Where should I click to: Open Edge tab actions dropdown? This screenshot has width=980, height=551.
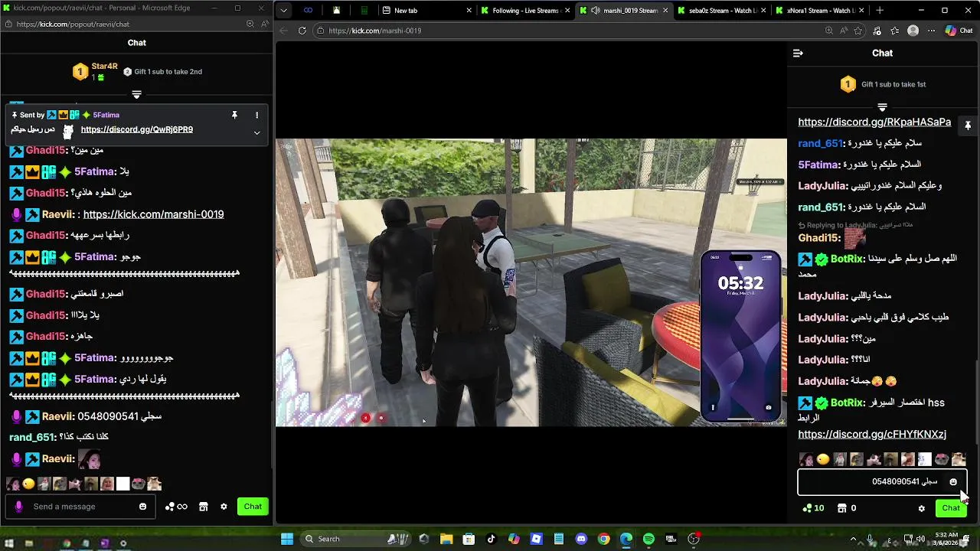coord(284,11)
